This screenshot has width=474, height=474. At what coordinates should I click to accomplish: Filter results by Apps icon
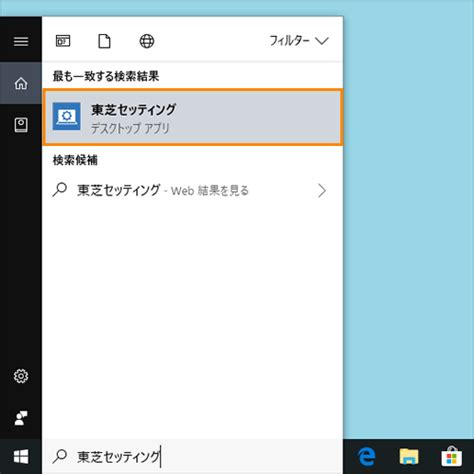click(63, 41)
